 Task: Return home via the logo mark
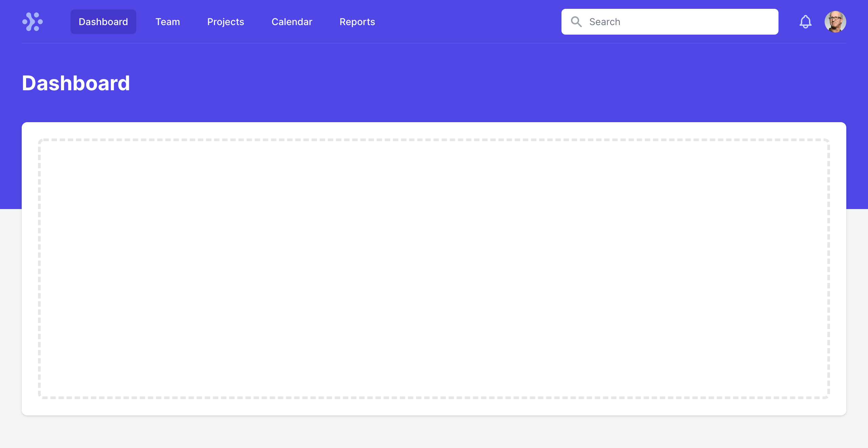coord(33,22)
